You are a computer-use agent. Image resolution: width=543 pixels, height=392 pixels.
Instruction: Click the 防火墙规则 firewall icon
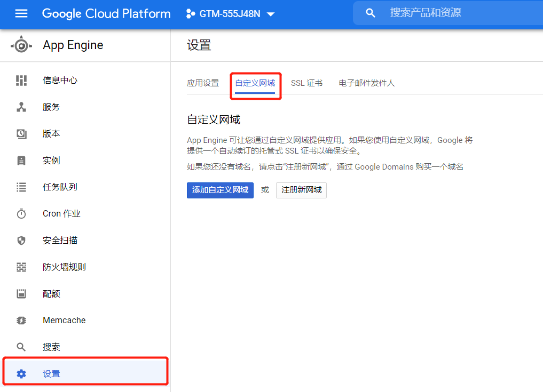[x=21, y=267]
